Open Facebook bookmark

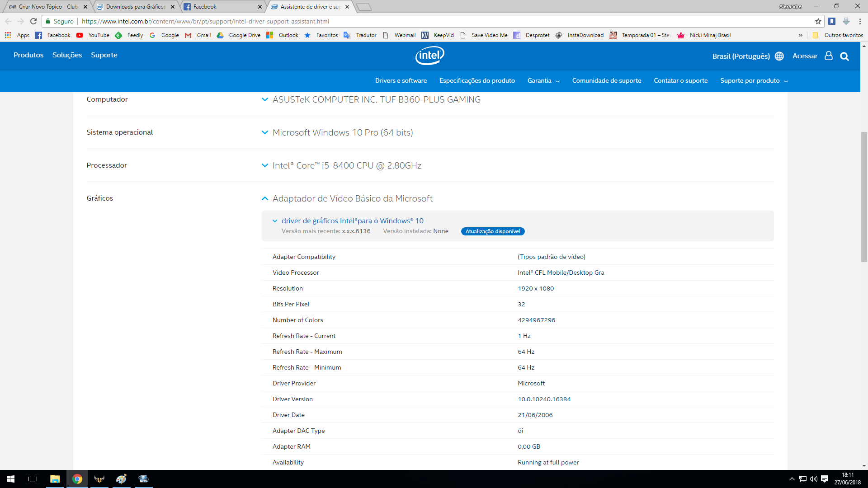[x=53, y=35]
